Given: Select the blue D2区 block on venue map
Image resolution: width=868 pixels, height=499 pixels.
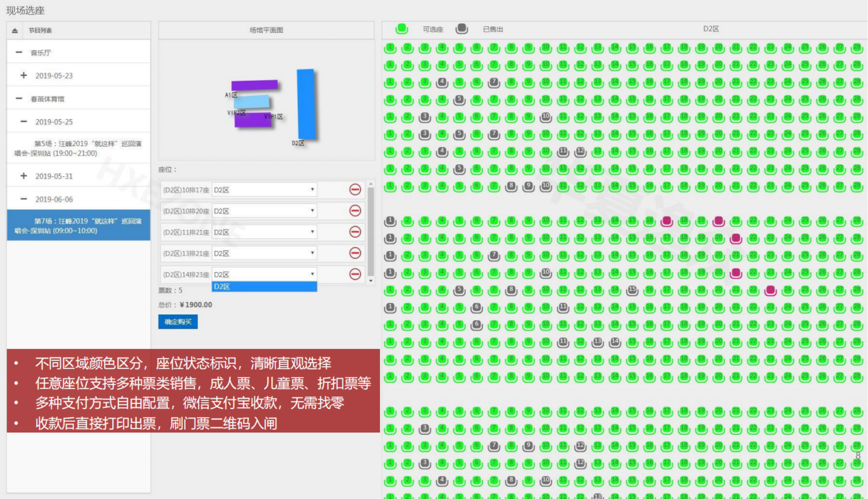Looking at the screenshot, I should click(306, 103).
